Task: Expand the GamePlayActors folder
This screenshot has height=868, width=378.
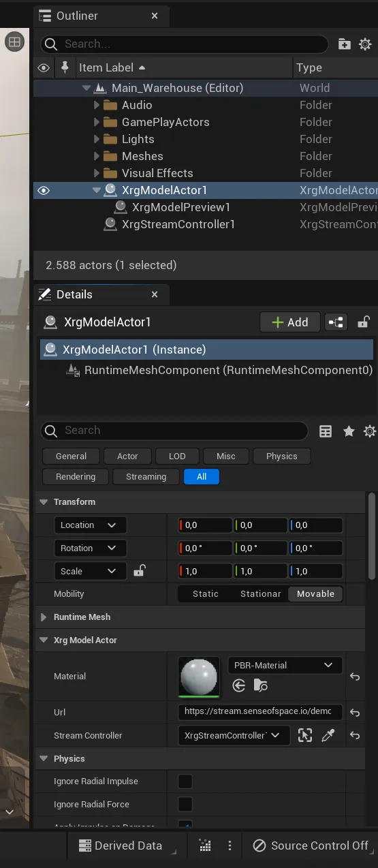Action: (x=96, y=122)
